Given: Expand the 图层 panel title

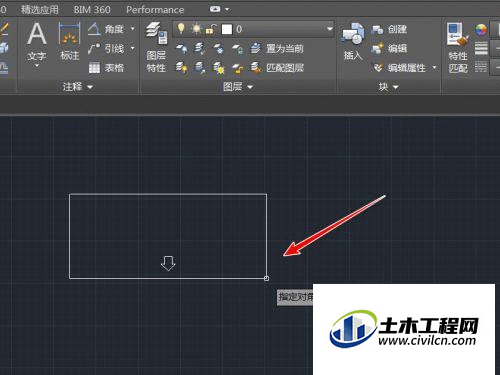Looking at the screenshot, I should 238,87.
